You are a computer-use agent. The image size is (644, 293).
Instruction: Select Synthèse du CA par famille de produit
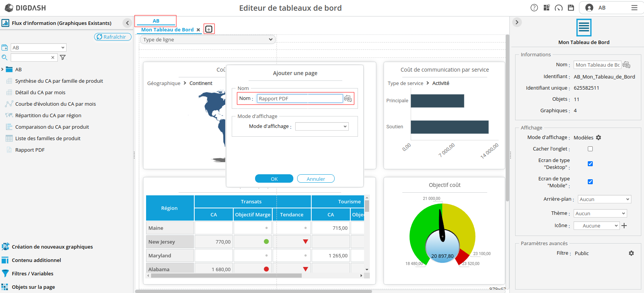point(59,81)
